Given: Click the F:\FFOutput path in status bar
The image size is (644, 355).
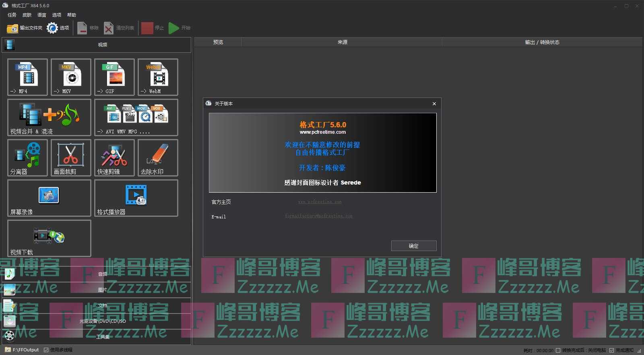Looking at the screenshot, I should [25, 350].
